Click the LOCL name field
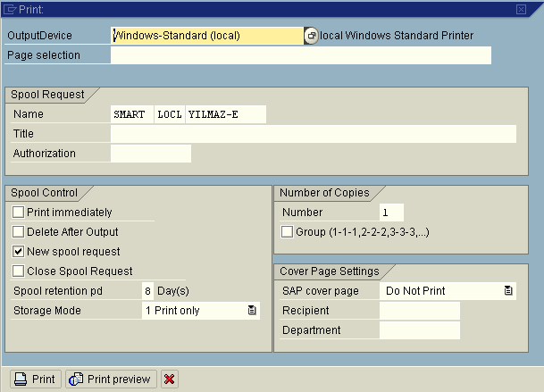This screenshot has width=544, height=392. [x=170, y=114]
